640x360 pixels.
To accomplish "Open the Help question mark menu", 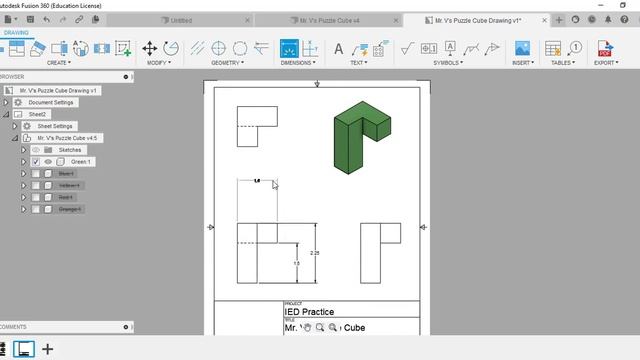I will click(624, 20).
